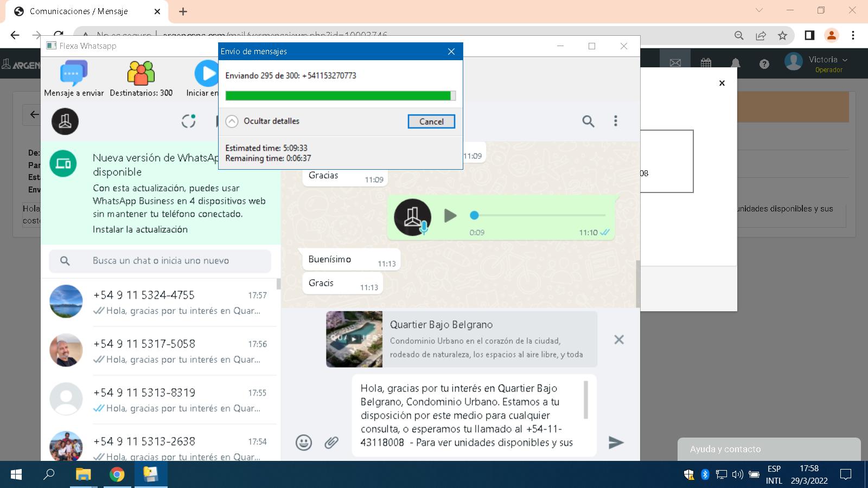Click the chat conversation scrollbar

click(637, 284)
